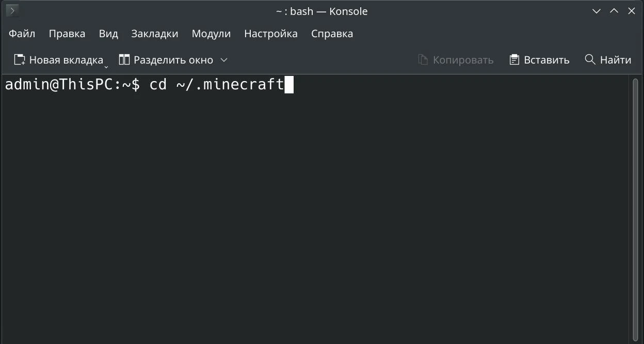Click the Paste clipboard icon (Вставить)
The height and width of the screenshot is (344, 644).
point(514,60)
